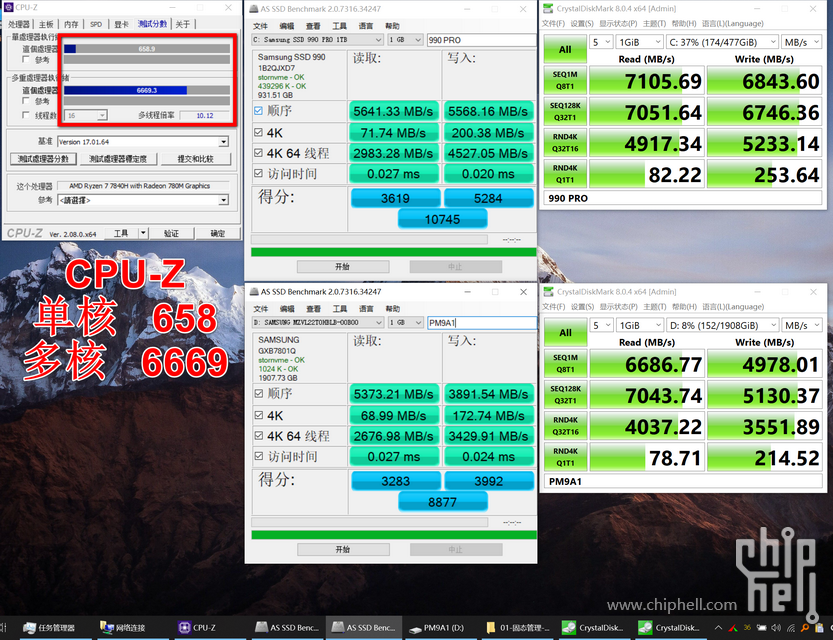
Task: Open the 01-固态管理 folder taskbar button
Action: [x=518, y=628]
